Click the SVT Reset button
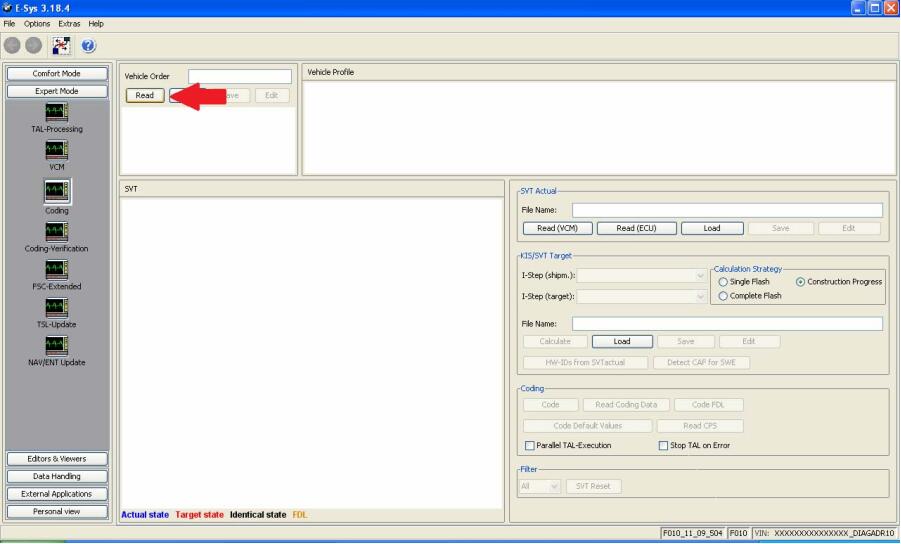Viewport: 901px width, 544px height. point(593,487)
